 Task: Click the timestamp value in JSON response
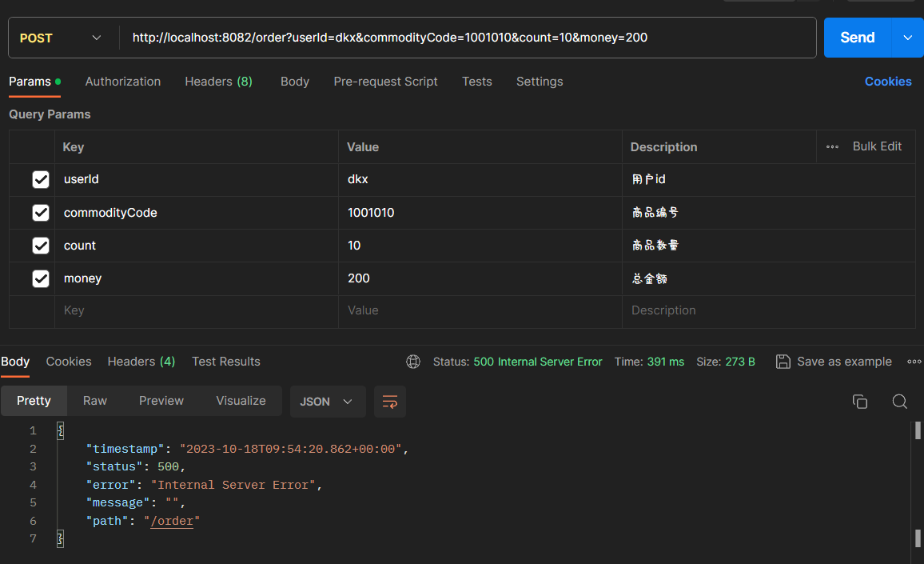point(290,449)
